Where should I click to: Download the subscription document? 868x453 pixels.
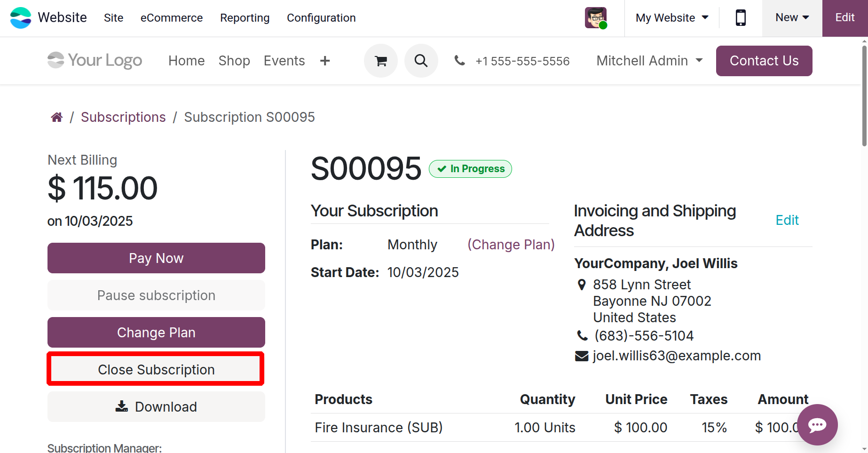(156, 407)
